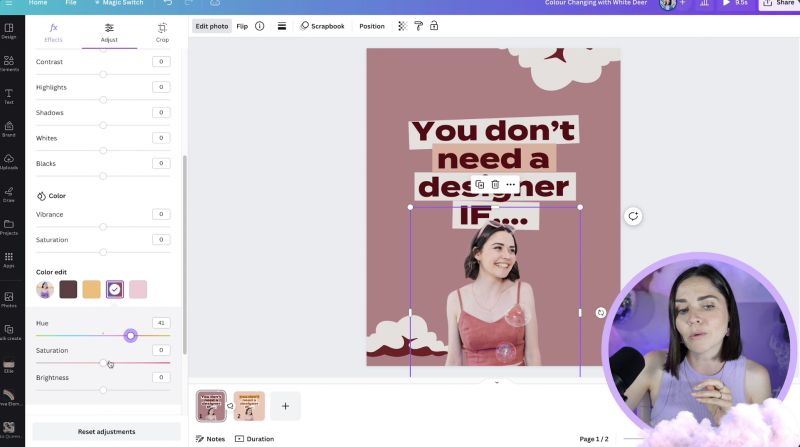800x447 pixels.
Task: Click the Page 1 / 2 indicator
Action: pos(593,439)
